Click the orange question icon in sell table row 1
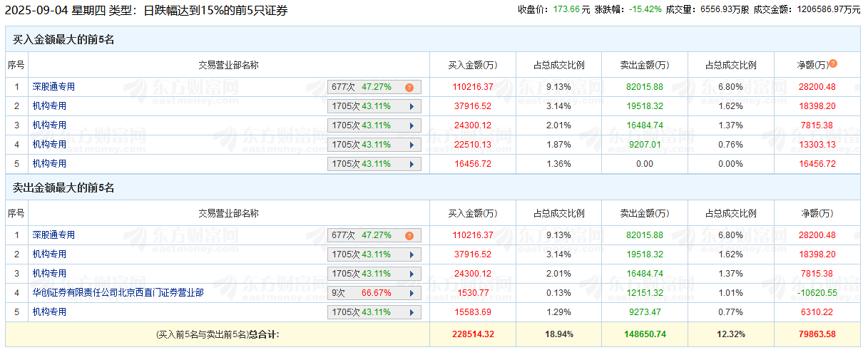This screenshot has width=868, height=350. coord(409,236)
